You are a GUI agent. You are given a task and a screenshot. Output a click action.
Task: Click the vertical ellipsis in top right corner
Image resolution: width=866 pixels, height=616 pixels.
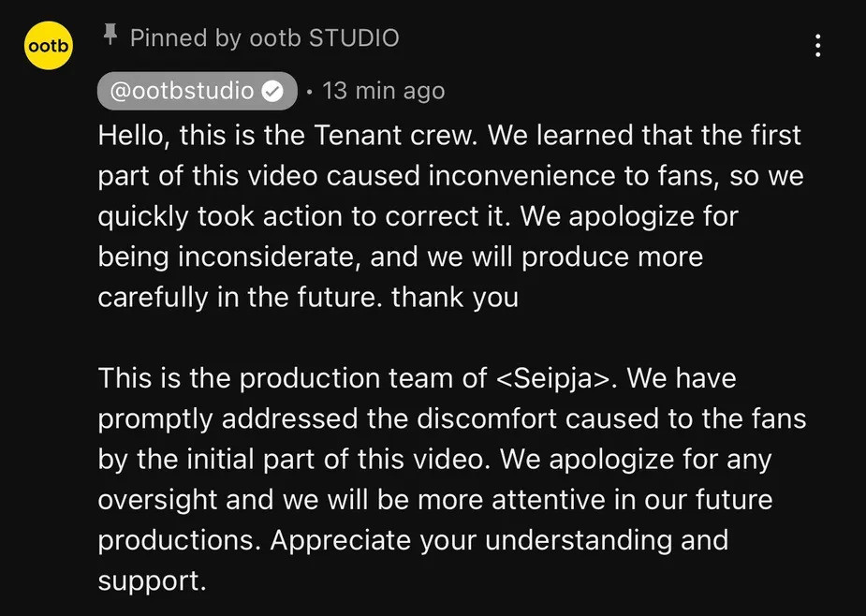tap(818, 45)
